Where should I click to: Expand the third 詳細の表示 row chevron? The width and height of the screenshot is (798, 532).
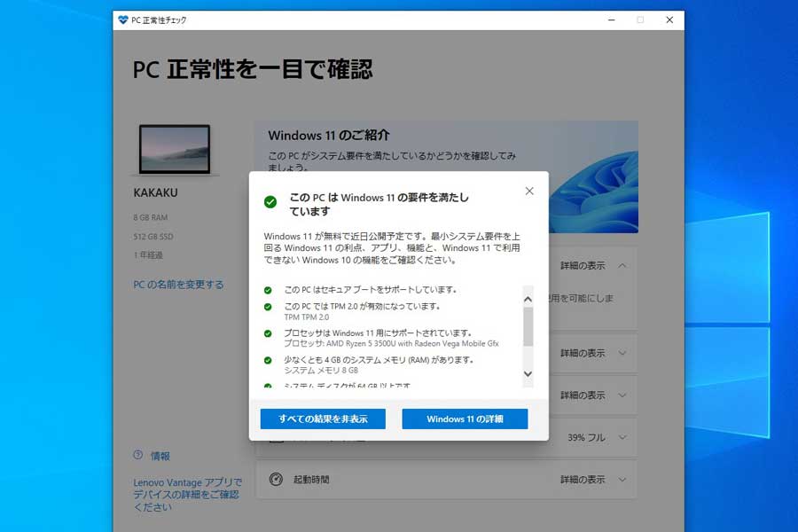click(x=622, y=395)
